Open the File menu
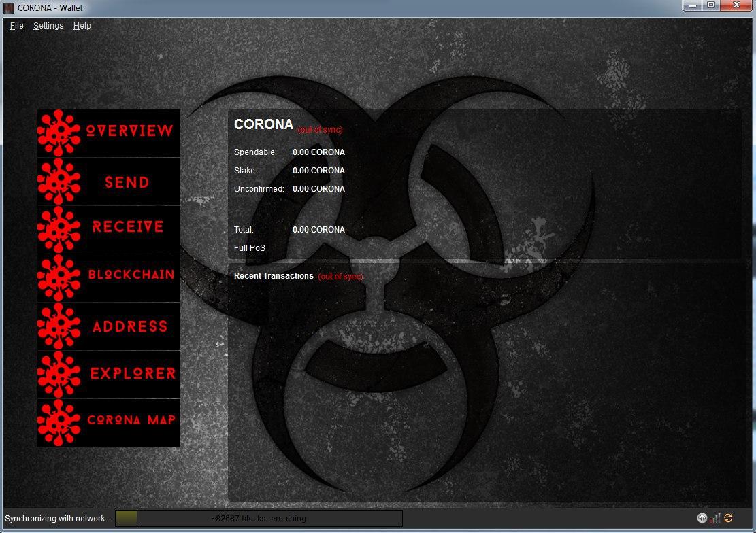 click(x=17, y=26)
